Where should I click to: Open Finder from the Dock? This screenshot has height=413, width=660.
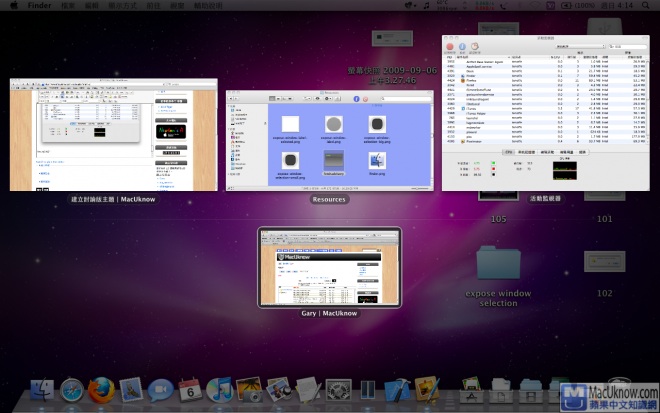pyautogui.click(x=42, y=392)
